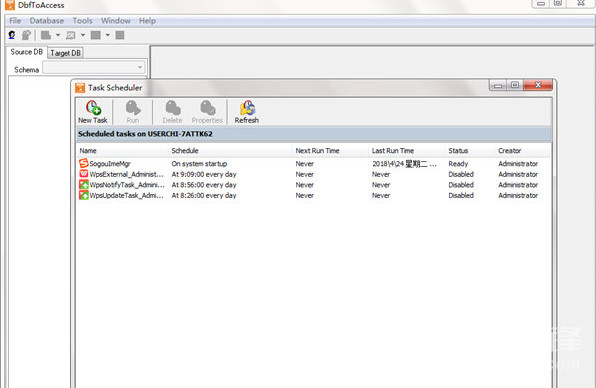Click the 2018\4\24 last run time cell
Image resolution: width=596 pixels, height=388 pixels.
point(404,164)
